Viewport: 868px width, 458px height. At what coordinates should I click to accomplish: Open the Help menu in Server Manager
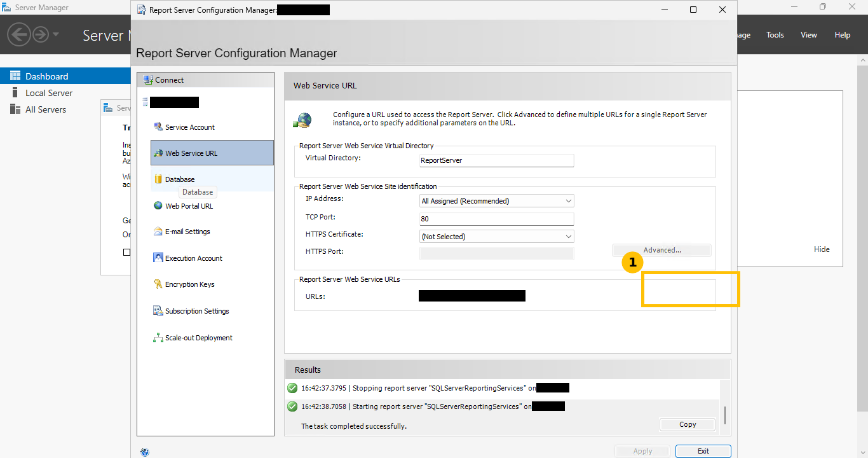pyautogui.click(x=843, y=35)
